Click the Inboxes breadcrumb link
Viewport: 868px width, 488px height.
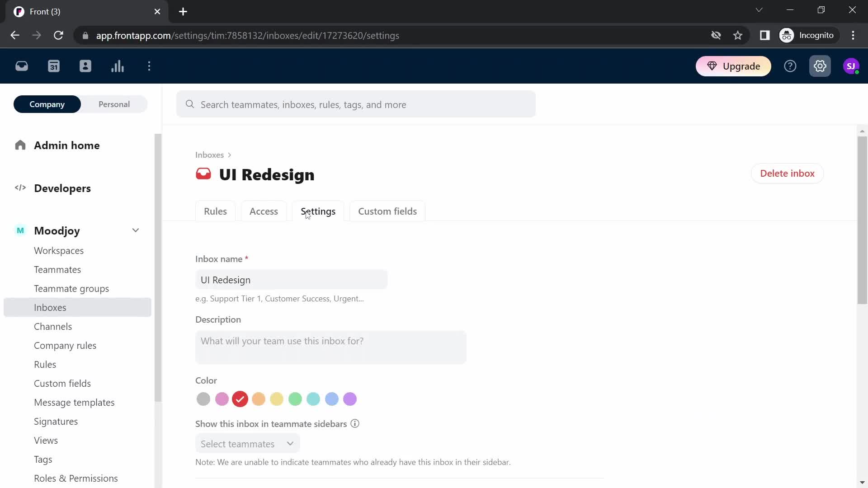(209, 155)
